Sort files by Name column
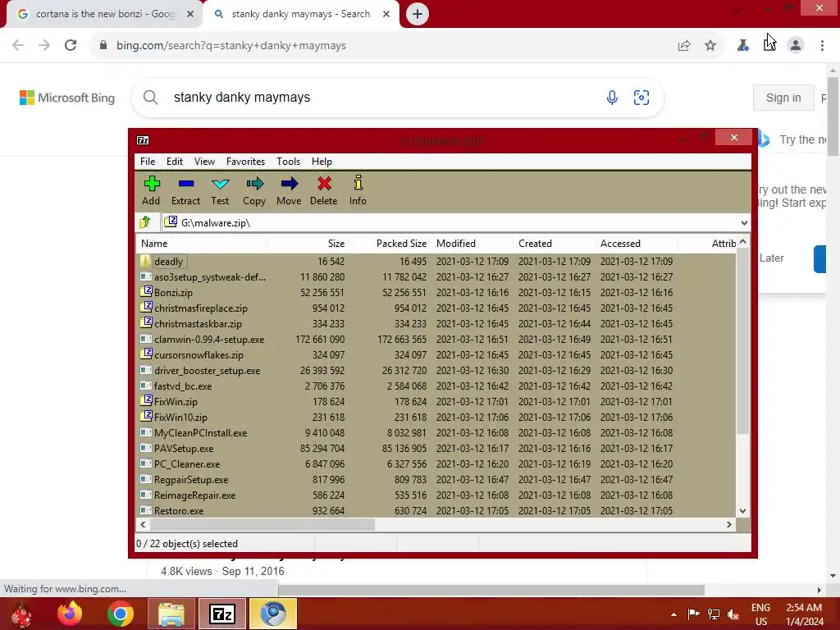This screenshot has height=630, width=840. 202,243
